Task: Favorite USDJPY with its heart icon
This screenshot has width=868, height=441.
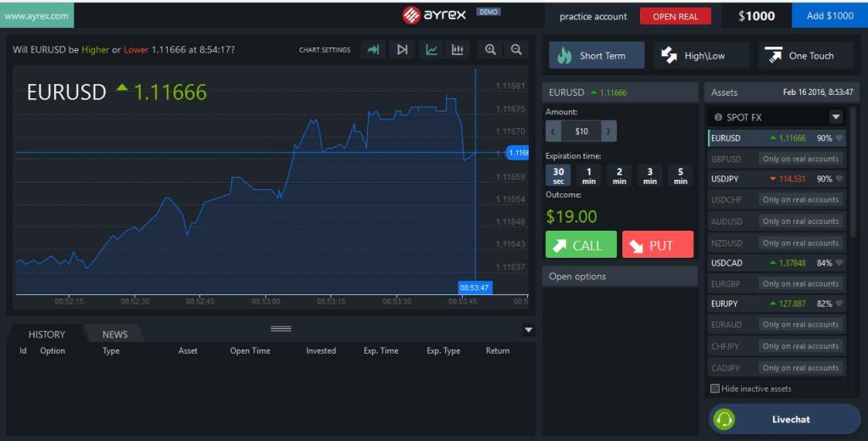Action: point(839,179)
